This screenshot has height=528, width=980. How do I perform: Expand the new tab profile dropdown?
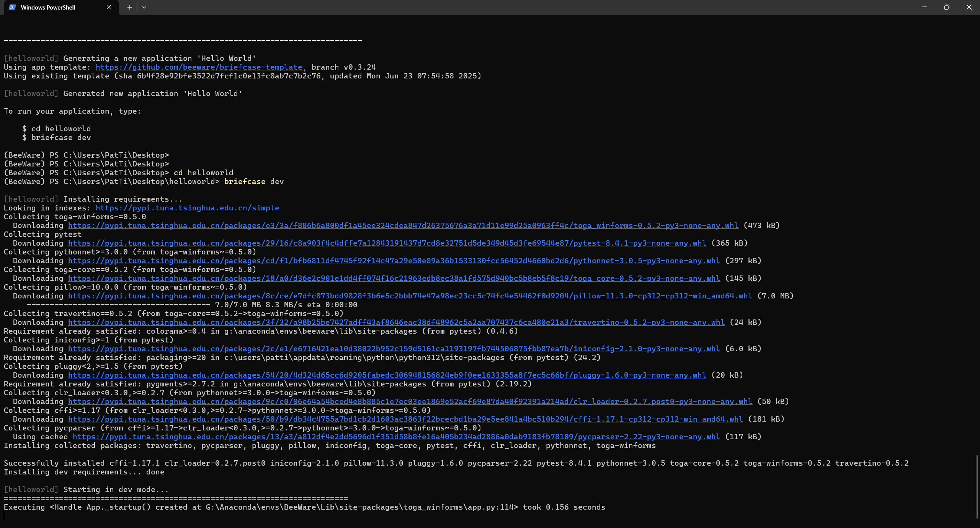[x=144, y=7]
